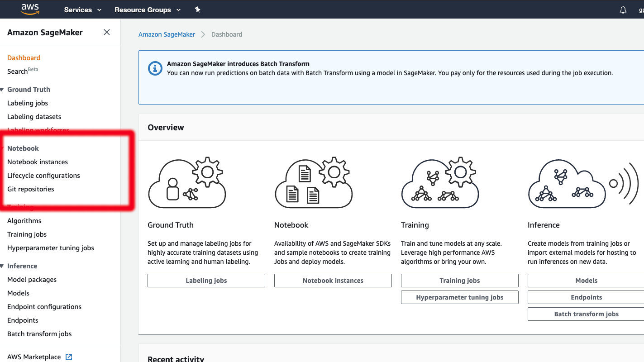Open Batch transform jobs in the sidebar
This screenshot has height=362, width=644.
[x=39, y=334]
